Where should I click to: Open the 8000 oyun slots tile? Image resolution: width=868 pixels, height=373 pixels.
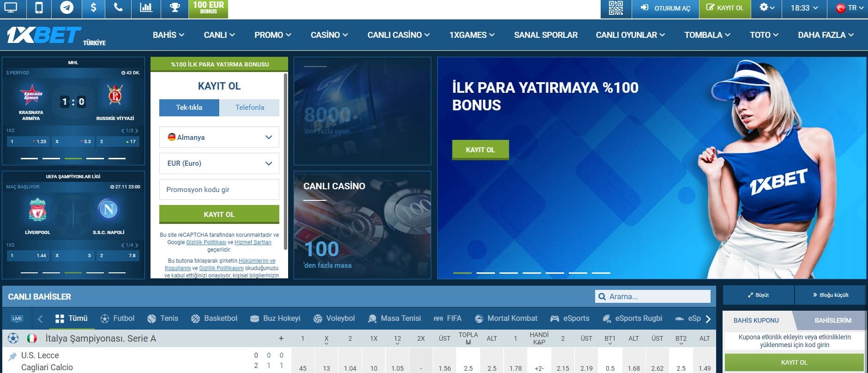point(362,111)
